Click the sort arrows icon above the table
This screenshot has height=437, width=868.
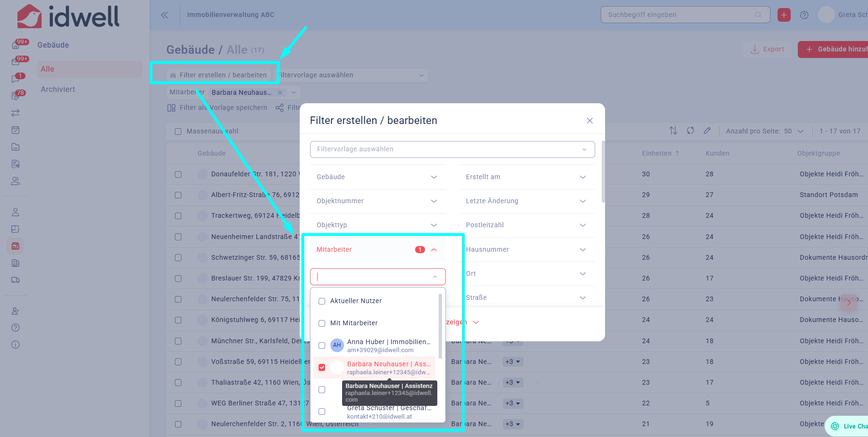tap(673, 131)
